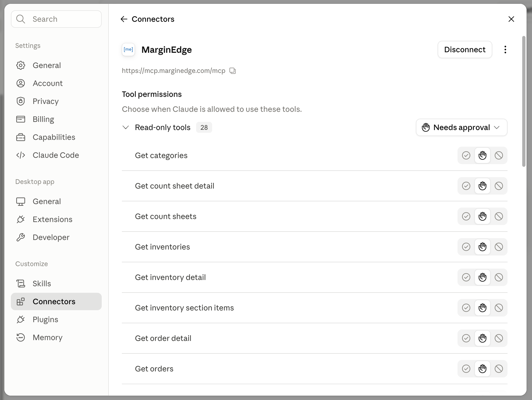Allow Get orders tool always
This screenshot has width=532, height=400.
(466, 369)
